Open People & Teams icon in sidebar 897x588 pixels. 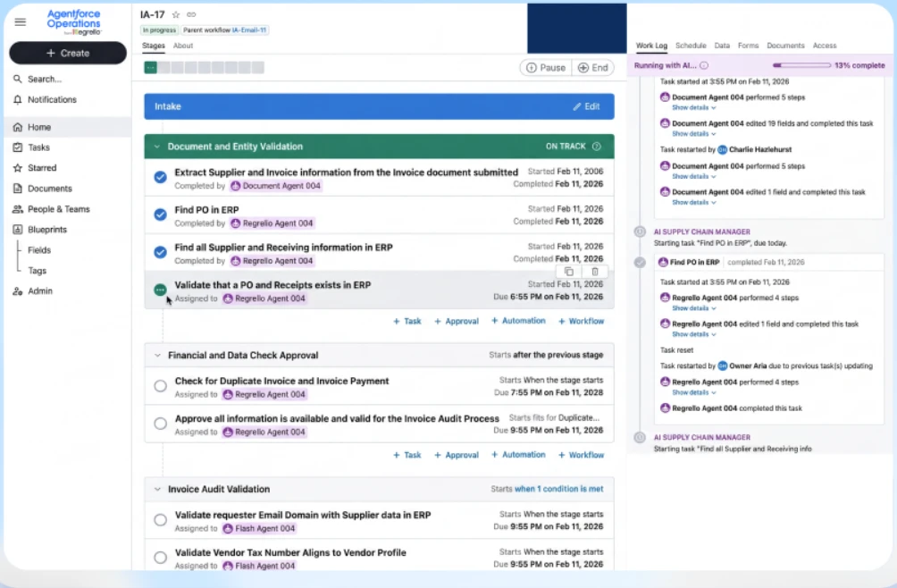tap(18, 209)
